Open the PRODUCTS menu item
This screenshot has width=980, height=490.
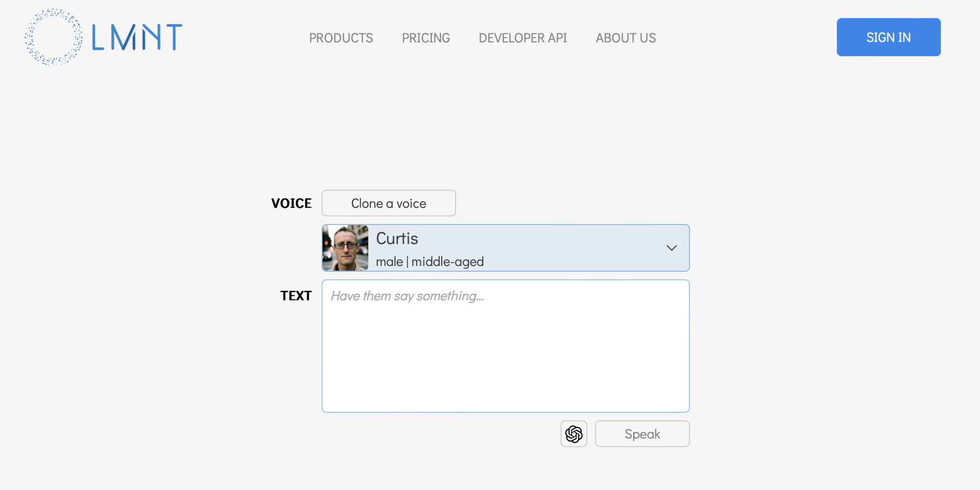pos(341,38)
